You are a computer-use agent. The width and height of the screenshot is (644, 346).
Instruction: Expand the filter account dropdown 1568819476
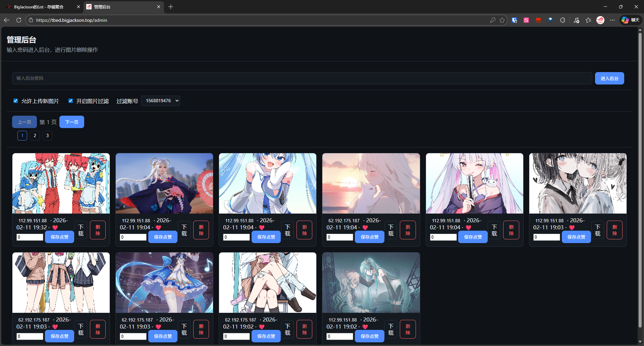click(161, 101)
